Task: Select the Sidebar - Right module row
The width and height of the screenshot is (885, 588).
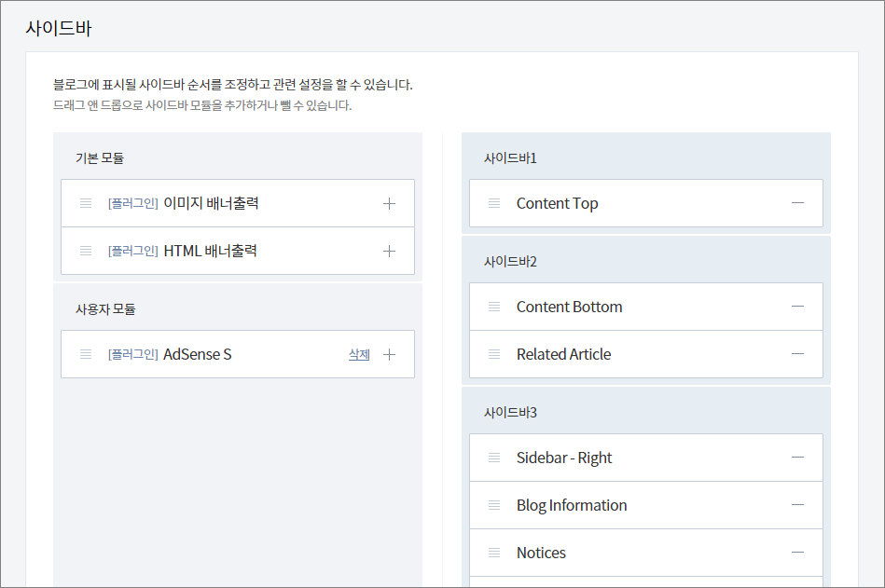Action: tap(646, 458)
